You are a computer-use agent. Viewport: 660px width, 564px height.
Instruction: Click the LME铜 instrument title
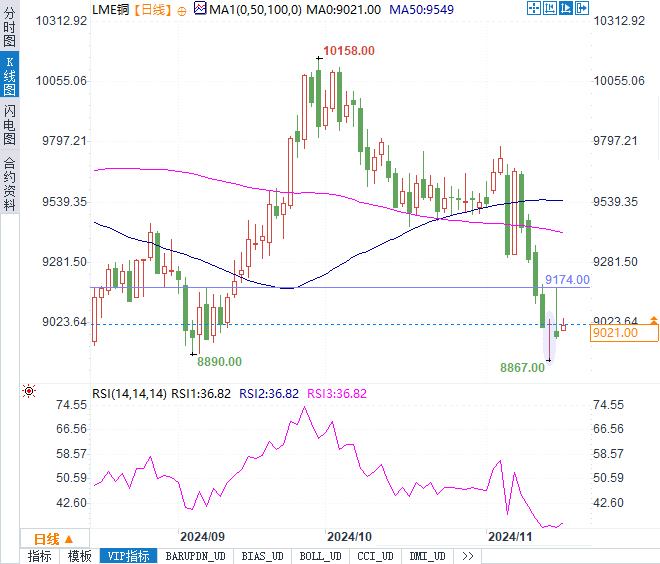tap(111, 10)
